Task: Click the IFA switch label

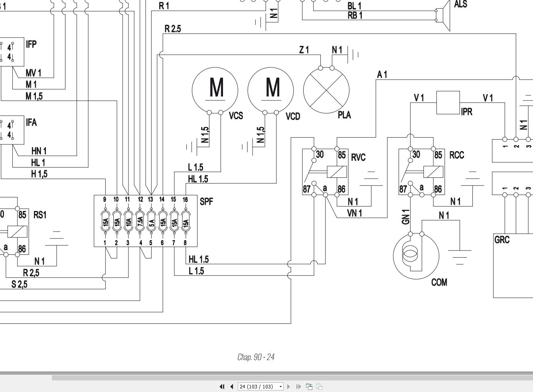Action: [32, 122]
